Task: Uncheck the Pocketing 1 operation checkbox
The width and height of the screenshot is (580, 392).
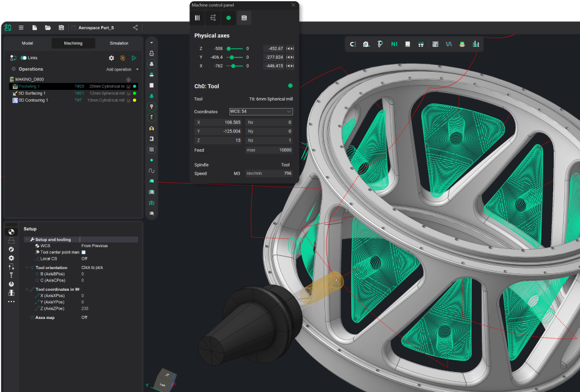Action: pyautogui.click(x=128, y=86)
